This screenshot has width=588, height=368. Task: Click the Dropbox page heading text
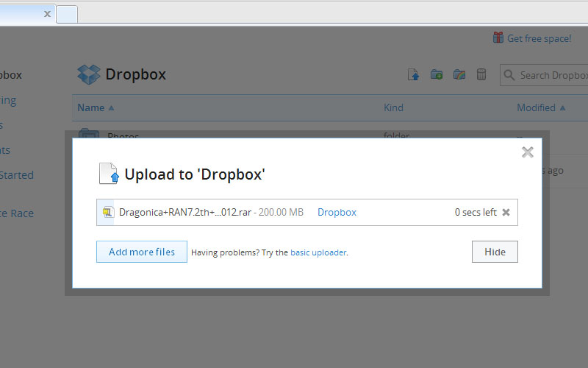tap(135, 74)
